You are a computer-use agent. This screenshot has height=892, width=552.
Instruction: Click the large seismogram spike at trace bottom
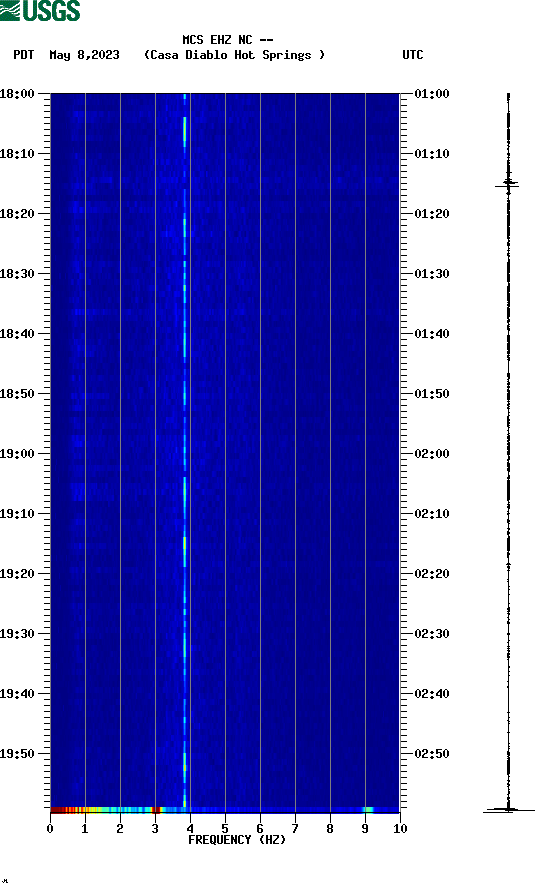point(509,810)
